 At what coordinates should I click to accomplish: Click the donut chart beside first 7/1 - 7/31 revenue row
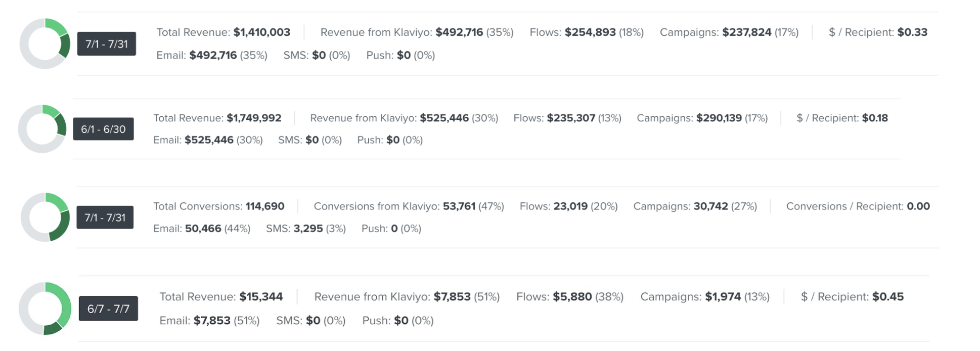45,43
